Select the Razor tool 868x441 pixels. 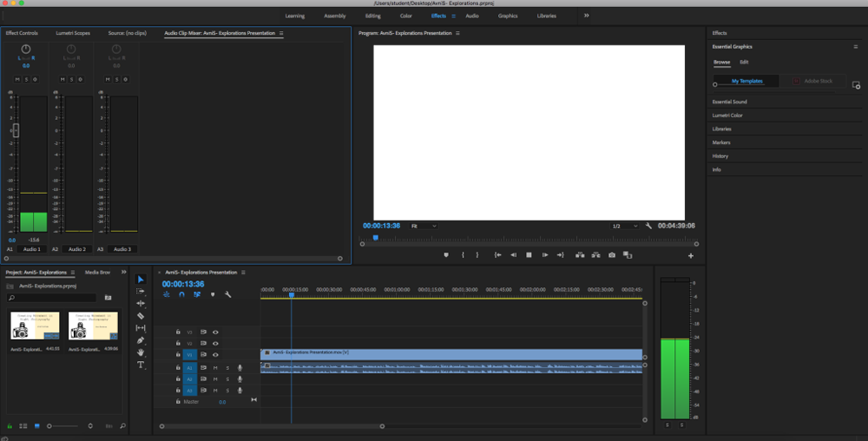tap(141, 315)
